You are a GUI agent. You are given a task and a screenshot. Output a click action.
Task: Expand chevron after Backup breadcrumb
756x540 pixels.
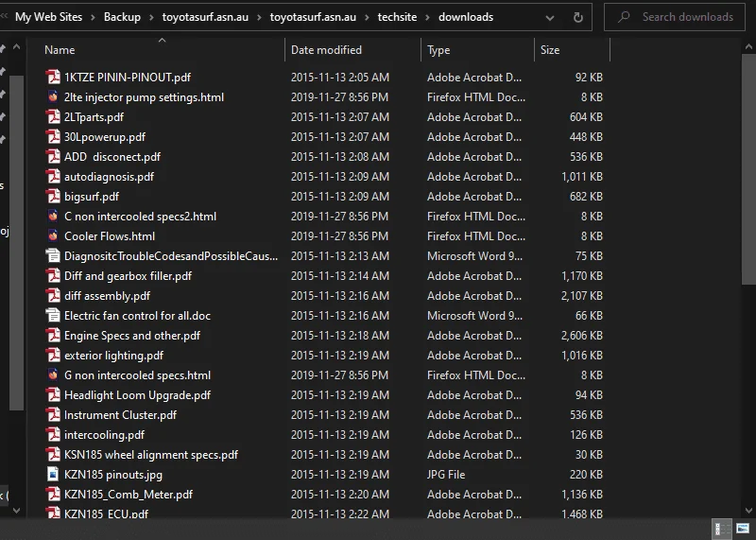pyautogui.click(x=151, y=17)
